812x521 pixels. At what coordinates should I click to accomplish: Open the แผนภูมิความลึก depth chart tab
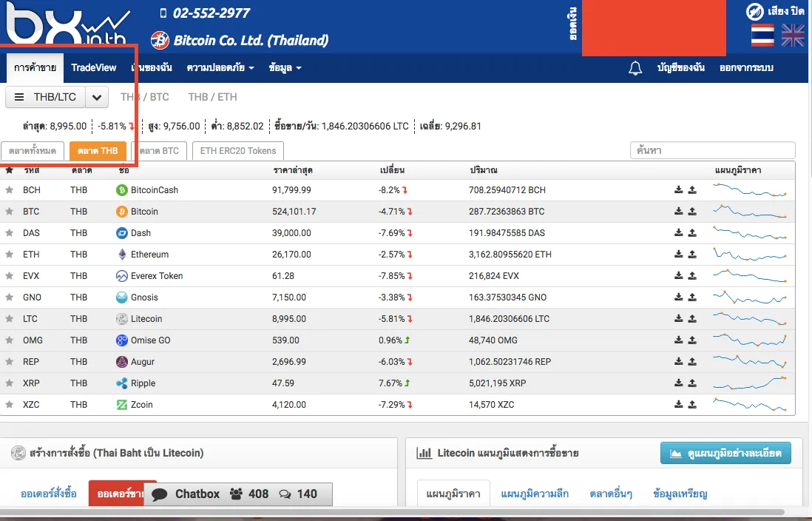coord(535,494)
